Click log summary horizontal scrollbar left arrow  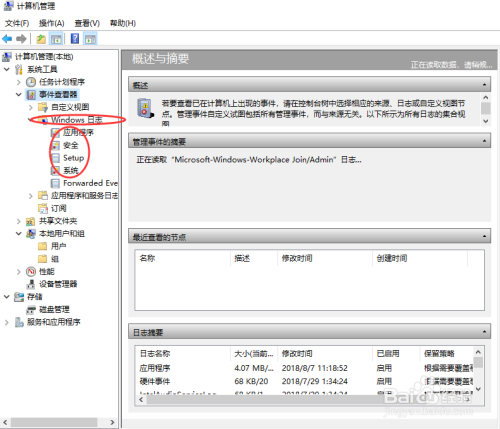point(141,399)
